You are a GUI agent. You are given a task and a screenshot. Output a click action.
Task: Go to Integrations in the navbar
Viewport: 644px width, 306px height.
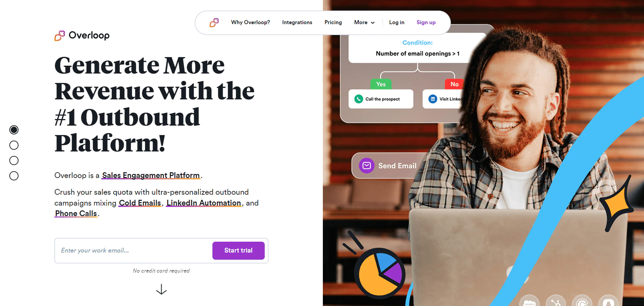click(x=297, y=22)
